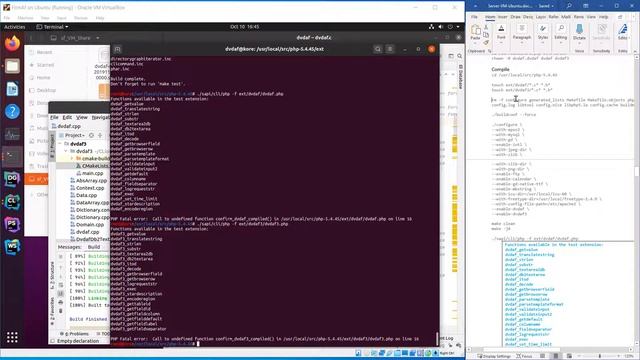The height and width of the screenshot is (360, 640).
Task: Open the Files app in the dock
Action: click(x=12, y=66)
